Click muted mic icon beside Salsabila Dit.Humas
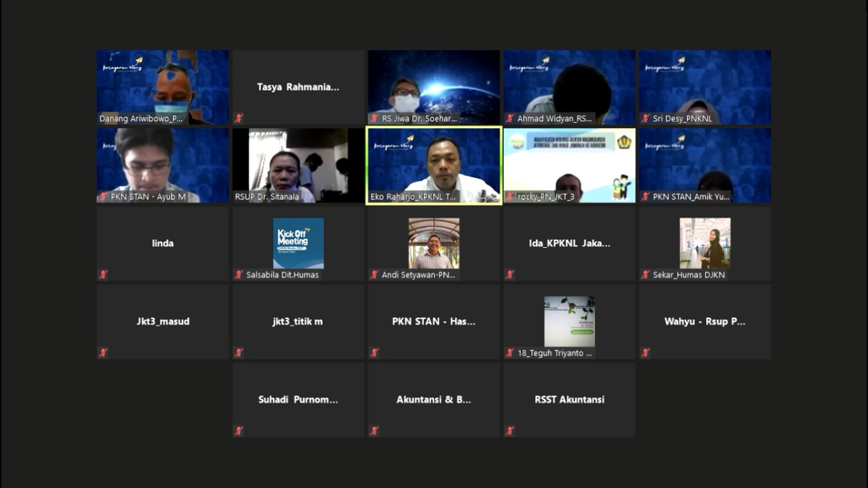This screenshot has height=488, width=868. click(239, 275)
